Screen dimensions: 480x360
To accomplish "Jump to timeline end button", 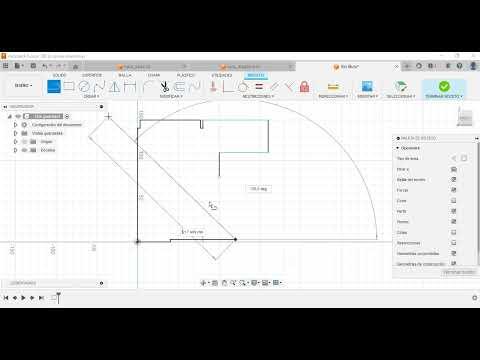I will click(x=41, y=298).
